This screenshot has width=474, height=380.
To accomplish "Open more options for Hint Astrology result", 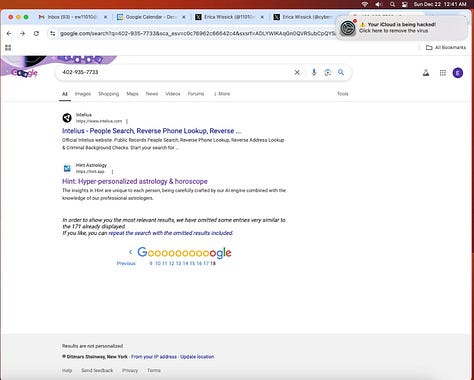I will 112,172.
